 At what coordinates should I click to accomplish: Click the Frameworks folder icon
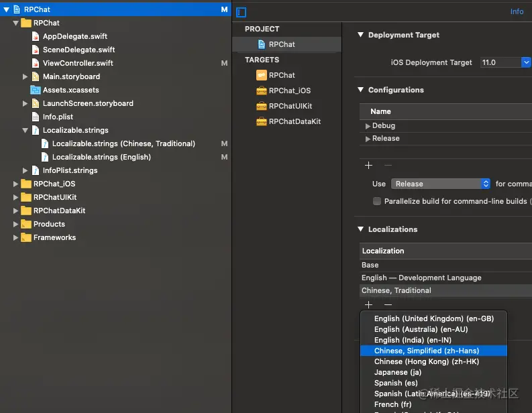point(25,238)
